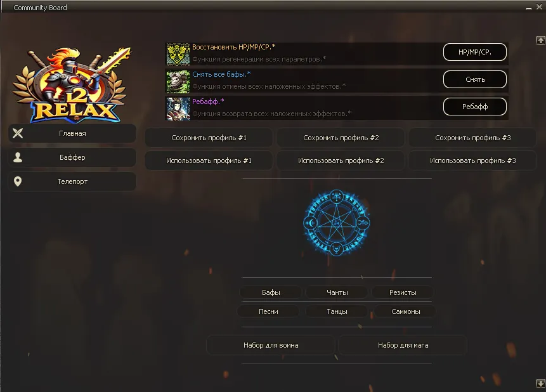The height and width of the screenshot is (392, 546).
Task: Click the Снять все бафы skill icon
Action: pyautogui.click(x=178, y=82)
